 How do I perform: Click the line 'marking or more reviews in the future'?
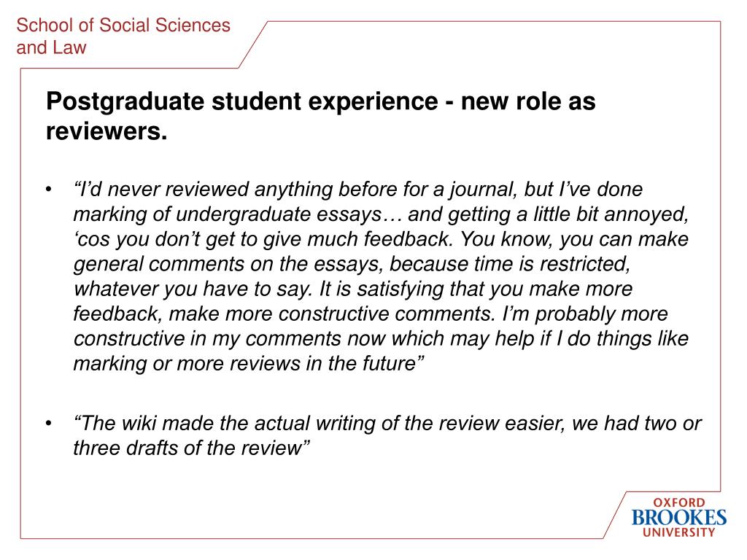tap(249, 363)
